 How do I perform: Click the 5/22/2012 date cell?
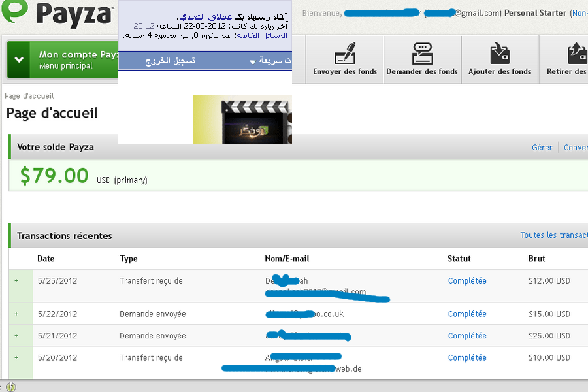click(57, 314)
